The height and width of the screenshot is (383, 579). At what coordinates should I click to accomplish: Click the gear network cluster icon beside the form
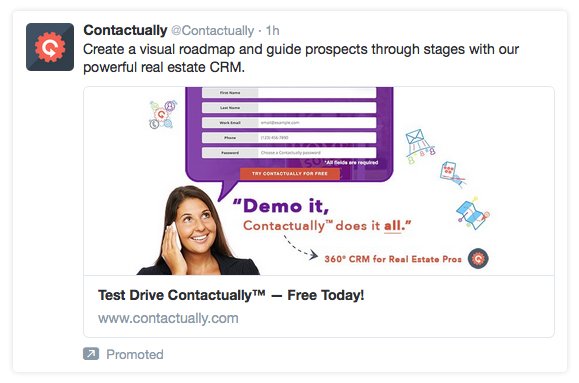(163, 114)
